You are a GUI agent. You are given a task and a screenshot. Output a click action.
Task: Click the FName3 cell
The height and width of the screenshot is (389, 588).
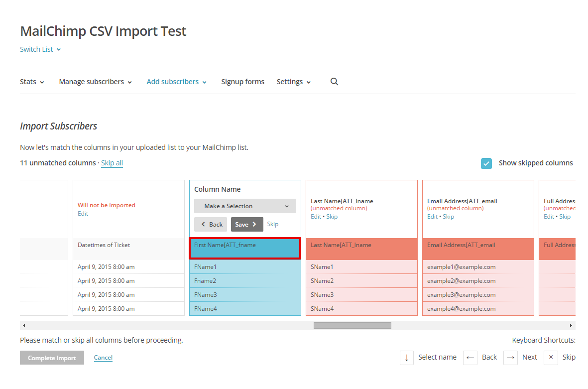coord(245,294)
